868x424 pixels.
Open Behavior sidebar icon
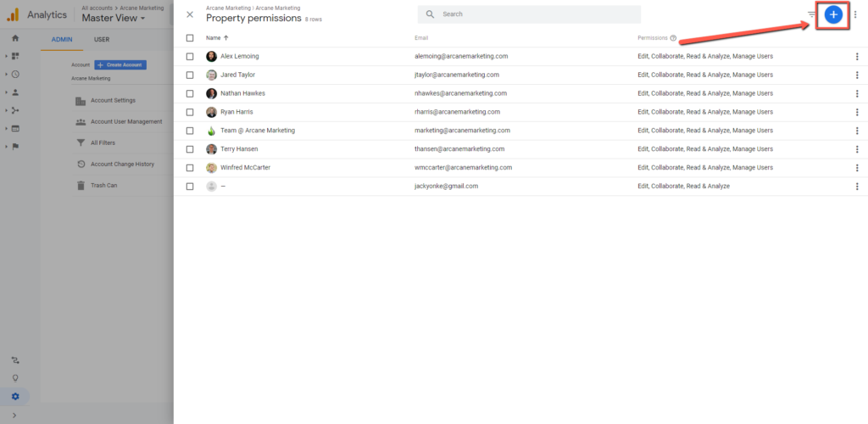15,128
